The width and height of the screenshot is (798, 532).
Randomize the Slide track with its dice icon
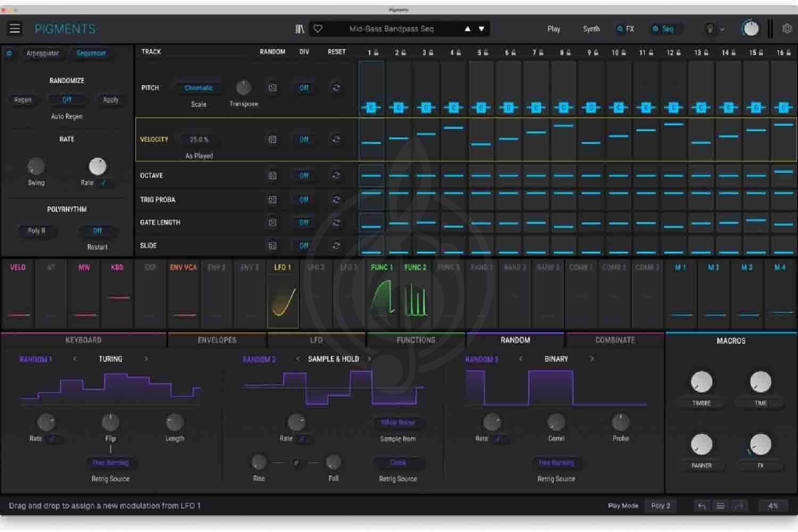point(272,246)
